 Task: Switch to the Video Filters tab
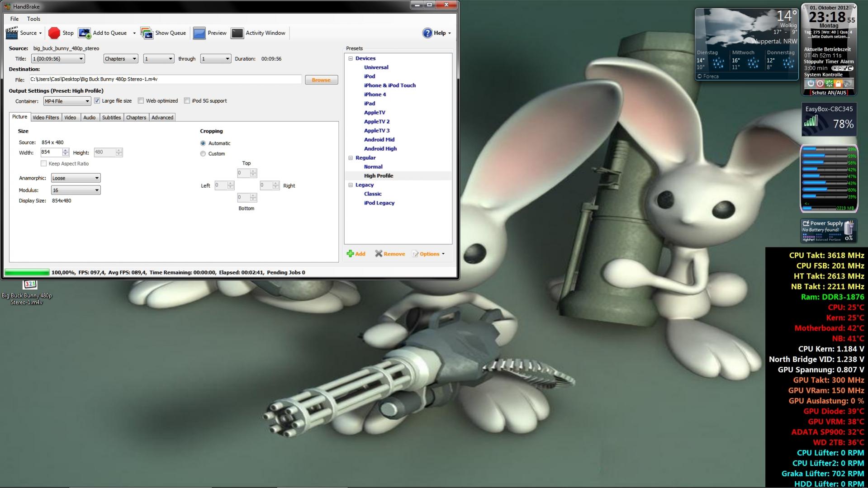point(46,118)
